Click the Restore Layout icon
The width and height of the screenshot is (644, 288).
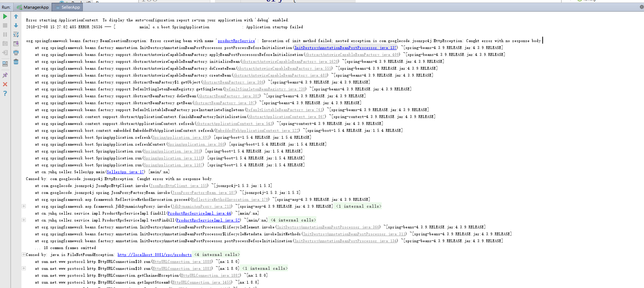tap(5, 64)
